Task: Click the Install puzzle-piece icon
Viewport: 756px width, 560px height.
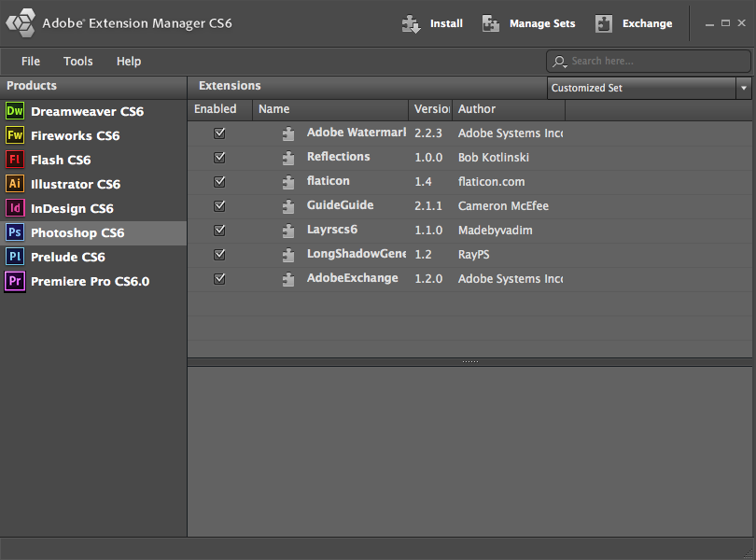Action: (x=412, y=23)
